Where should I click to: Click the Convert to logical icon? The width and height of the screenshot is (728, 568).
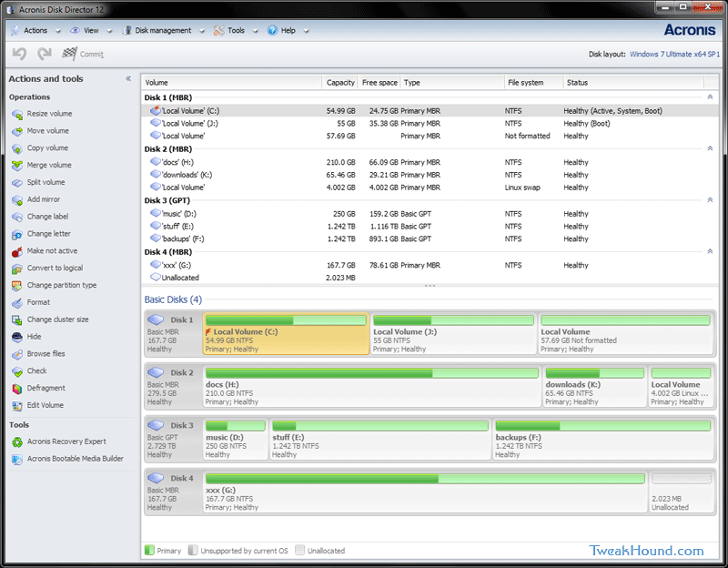pyautogui.click(x=17, y=269)
